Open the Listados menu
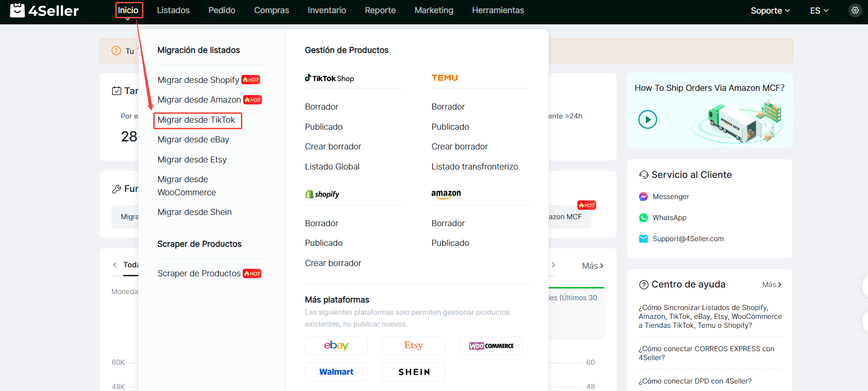 click(173, 10)
